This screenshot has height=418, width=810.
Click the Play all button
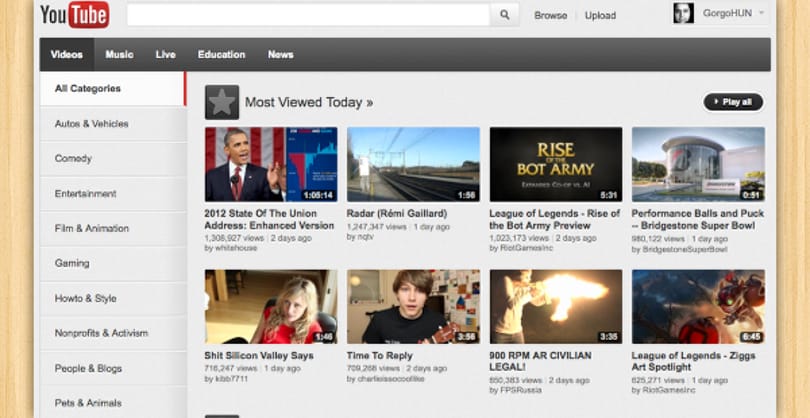pos(733,102)
